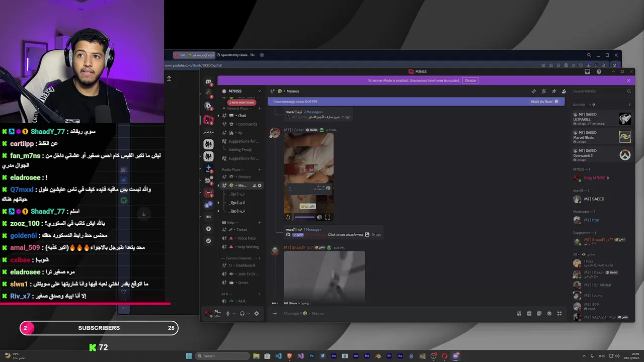Expand microphone input options arrow

coord(234,313)
